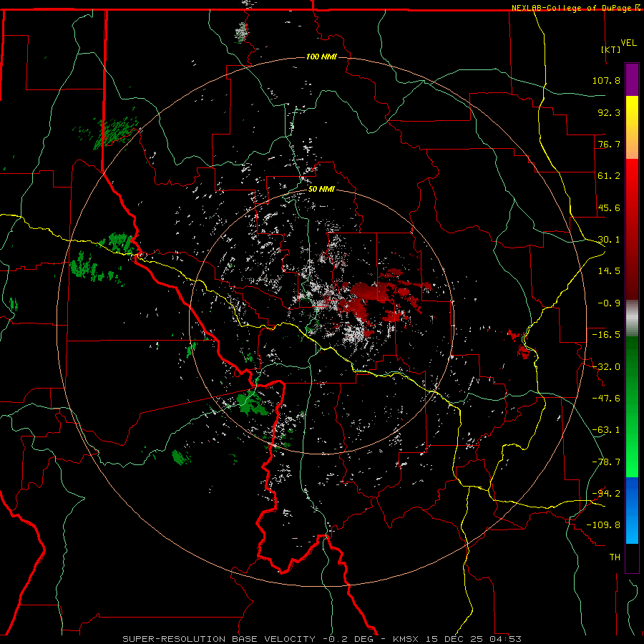Select the -16.5 value on velocity scale

pos(606,335)
